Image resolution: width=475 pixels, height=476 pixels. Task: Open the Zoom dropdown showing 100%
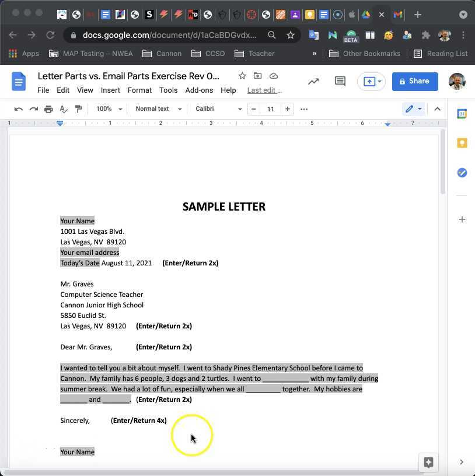[x=108, y=108]
